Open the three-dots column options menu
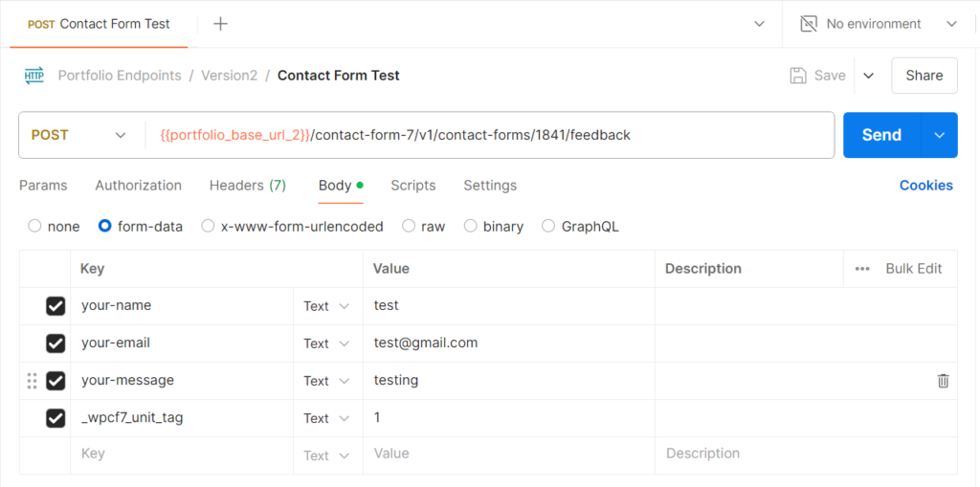This screenshot has height=487, width=980. [862, 269]
